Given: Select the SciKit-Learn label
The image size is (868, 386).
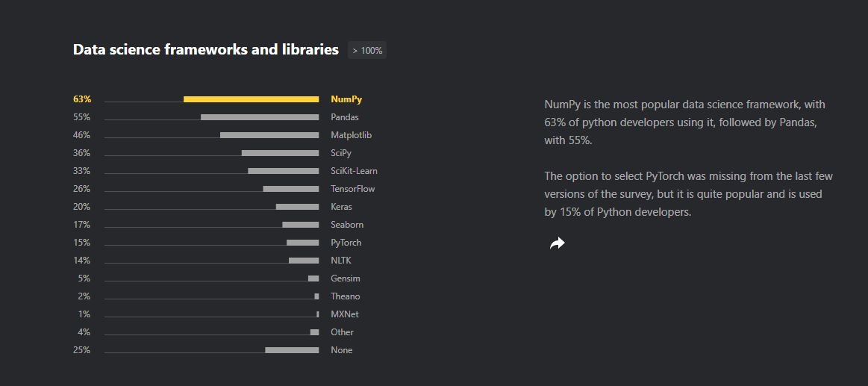Looking at the screenshot, I should coord(354,171).
